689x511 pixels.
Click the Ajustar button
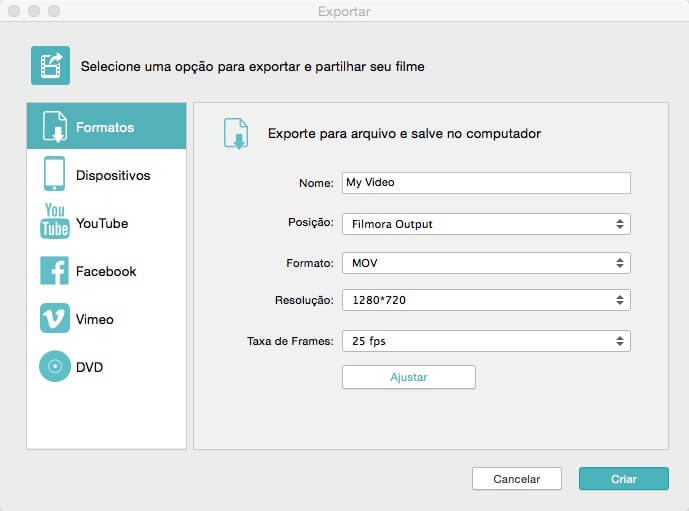[409, 377]
